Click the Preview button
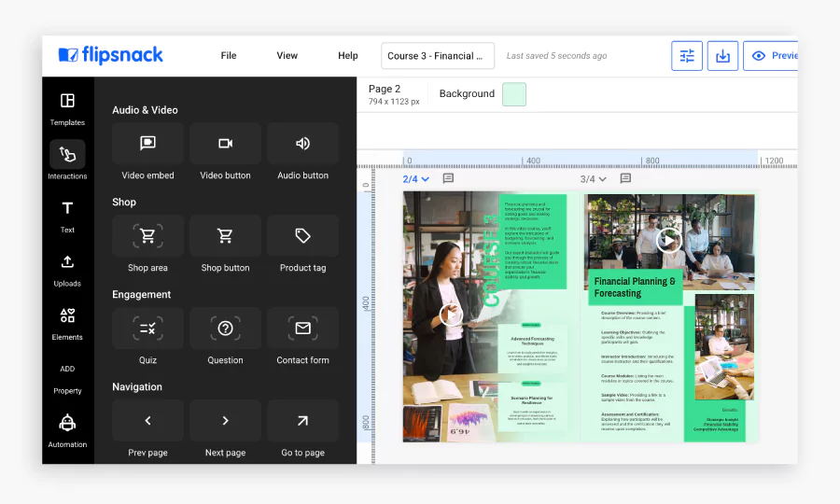 point(770,56)
